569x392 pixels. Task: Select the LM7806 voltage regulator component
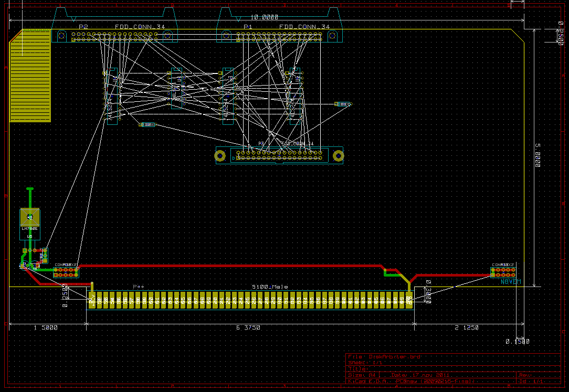(x=30, y=218)
